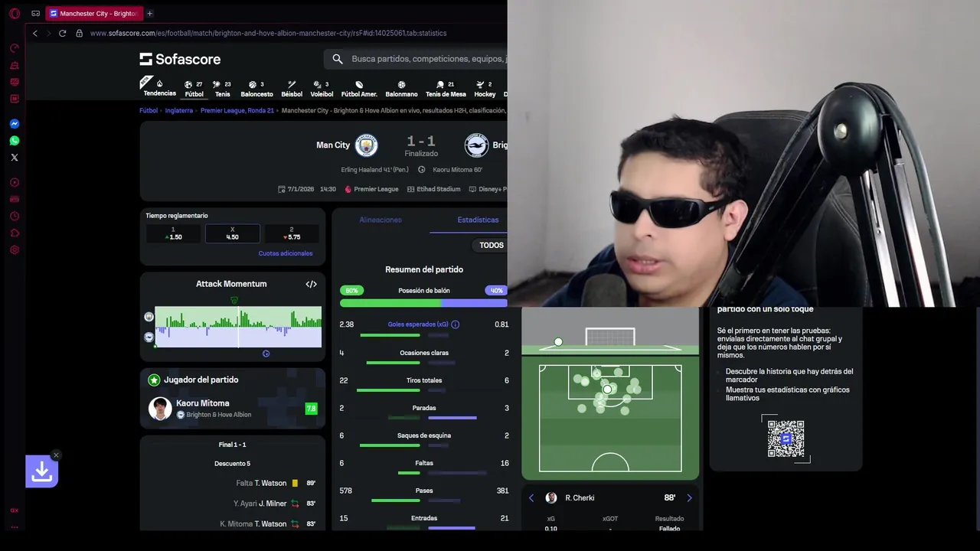Click the goal marker above the momentum graph
980x551 pixels.
point(234,301)
